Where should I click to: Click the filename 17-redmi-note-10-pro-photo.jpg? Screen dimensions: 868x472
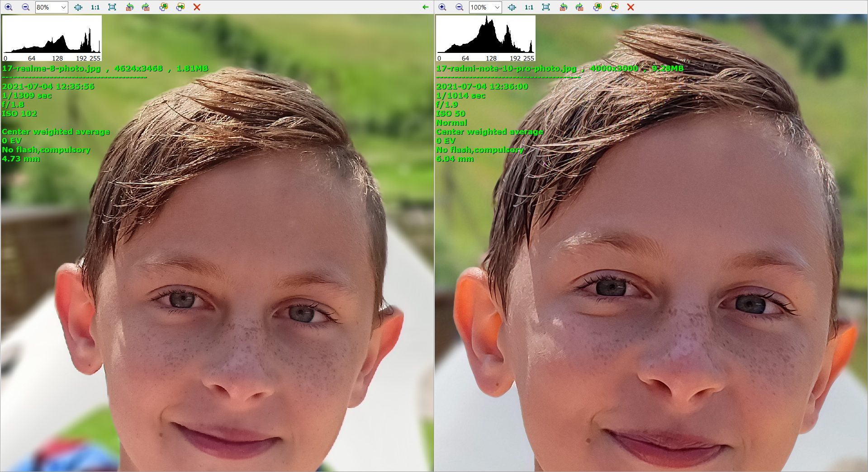tap(506, 68)
